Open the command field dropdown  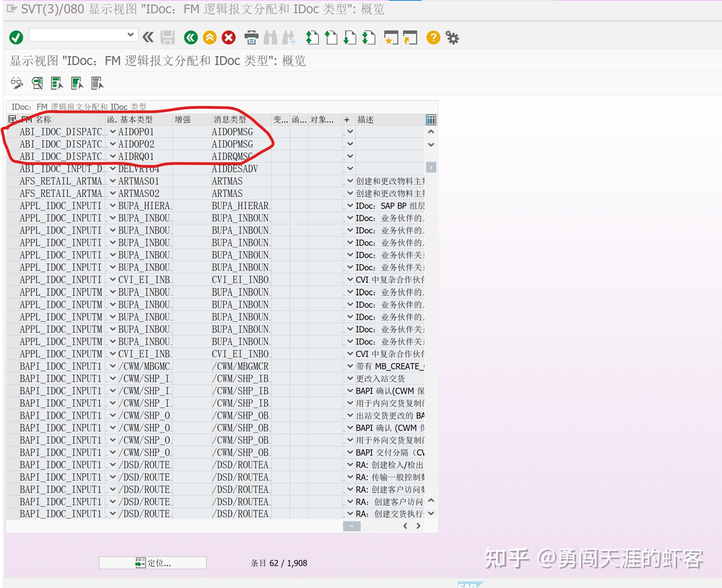click(x=130, y=35)
